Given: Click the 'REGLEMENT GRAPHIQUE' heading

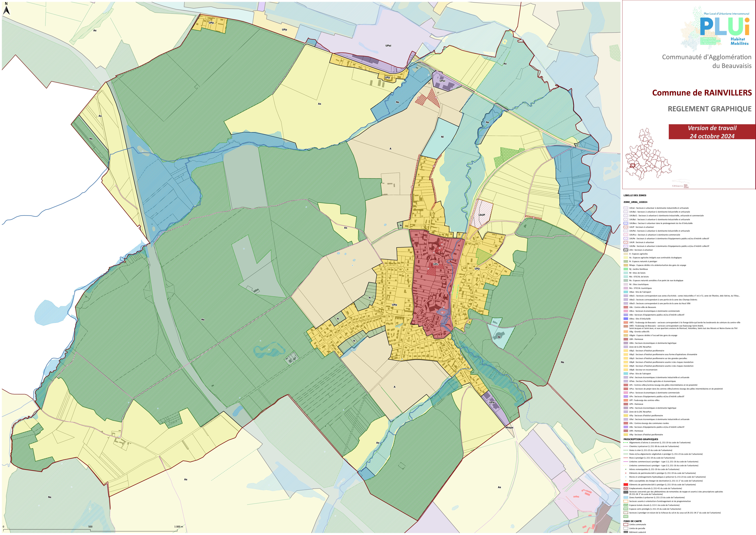Looking at the screenshot, I should [710, 109].
